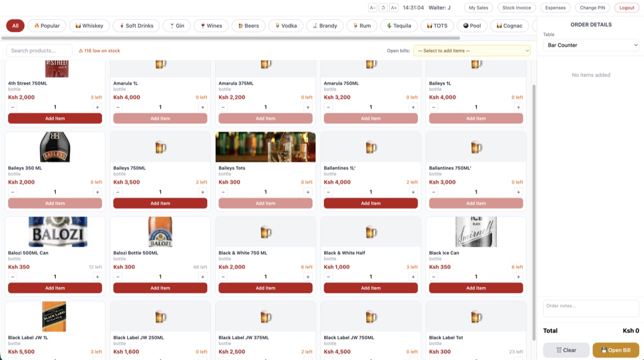Add Baileys 750ML item
The width and height of the screenshot is (644, 360).
click(160, 203)
